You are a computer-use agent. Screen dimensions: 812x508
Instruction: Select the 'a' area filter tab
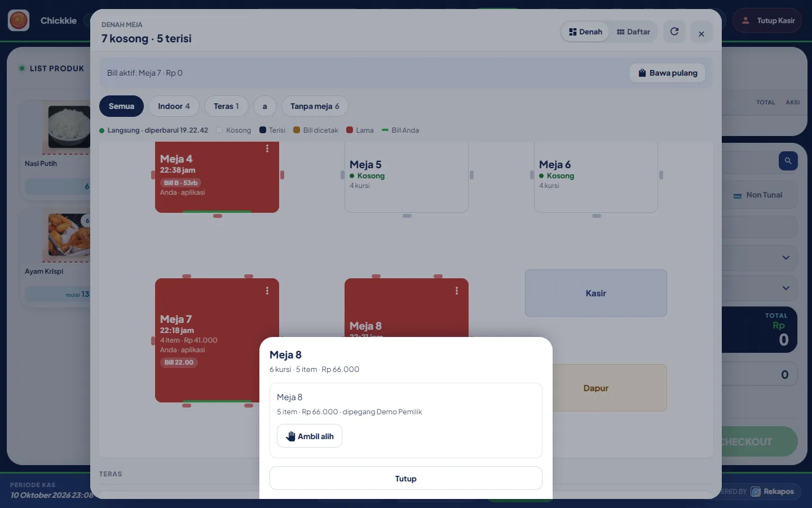264,106
